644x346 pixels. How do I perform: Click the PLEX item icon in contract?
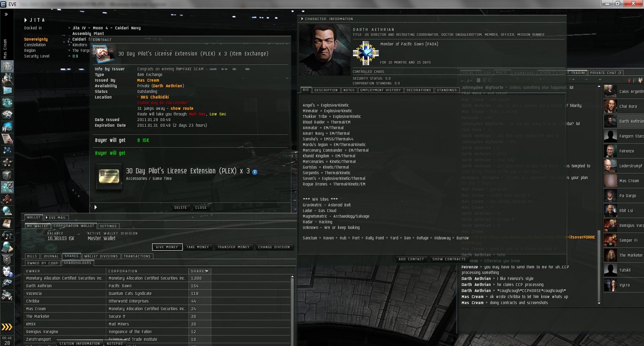click(109, 176)
